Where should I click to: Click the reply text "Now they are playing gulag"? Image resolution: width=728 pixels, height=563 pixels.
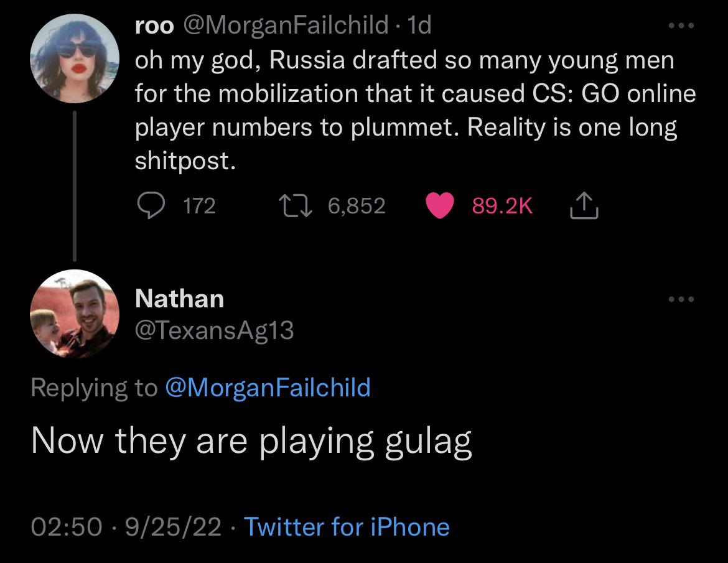pyautogui.click(x=251, y=441)
